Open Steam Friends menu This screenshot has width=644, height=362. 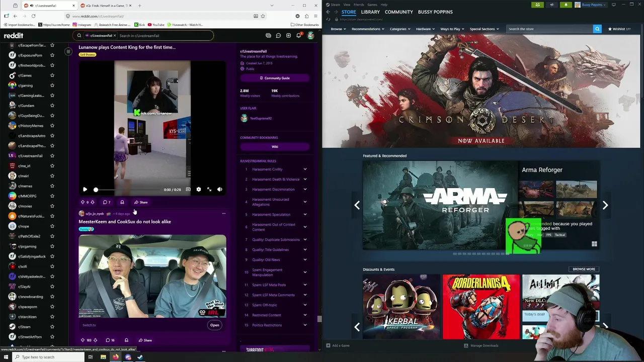[359, 5]
